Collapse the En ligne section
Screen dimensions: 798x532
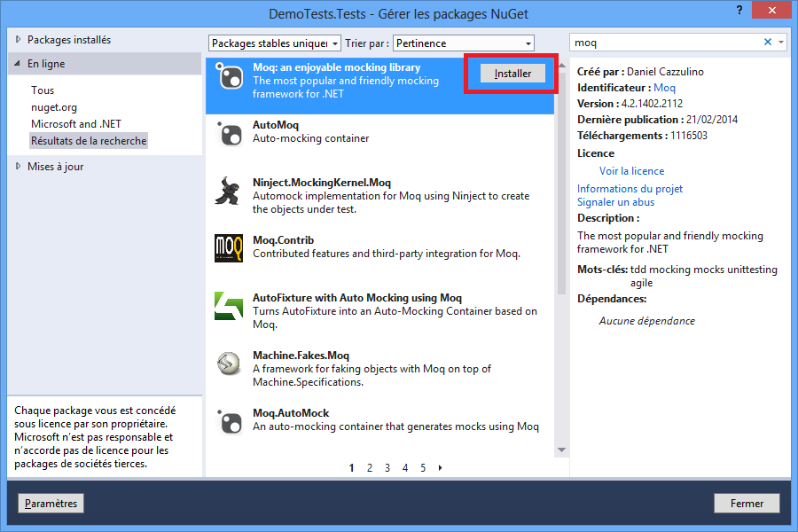18,64
